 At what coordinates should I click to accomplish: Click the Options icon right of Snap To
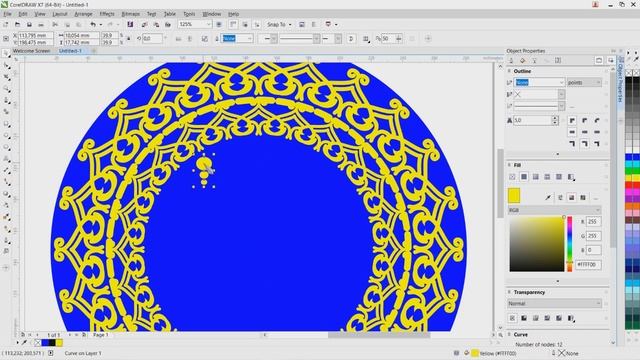(x=302, y=24)
